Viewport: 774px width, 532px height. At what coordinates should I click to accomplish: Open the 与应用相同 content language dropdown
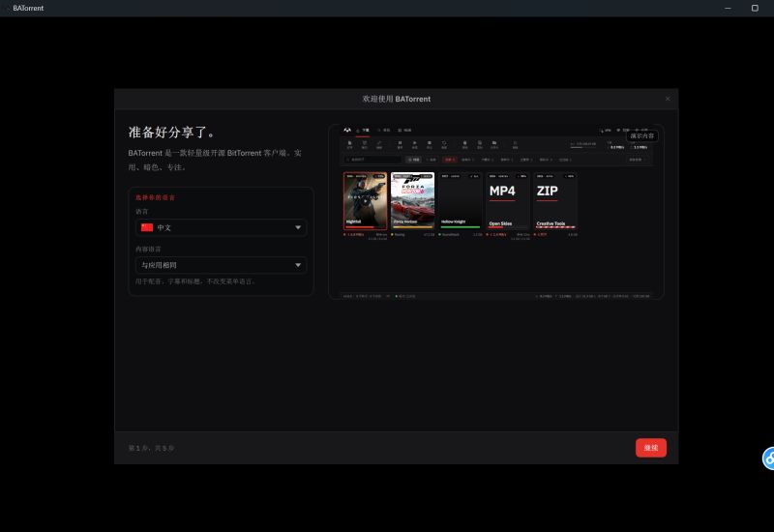pyautogui.click(x=222, y=265)
